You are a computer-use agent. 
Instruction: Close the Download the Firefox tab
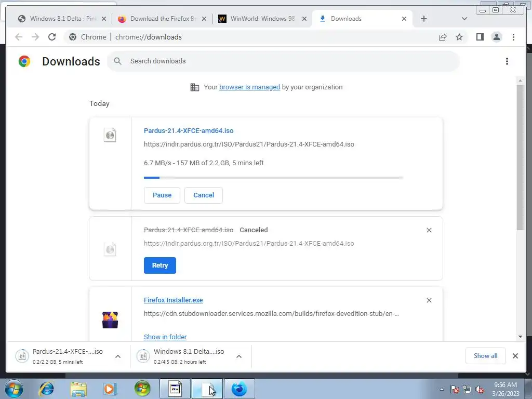coord(204,19)
